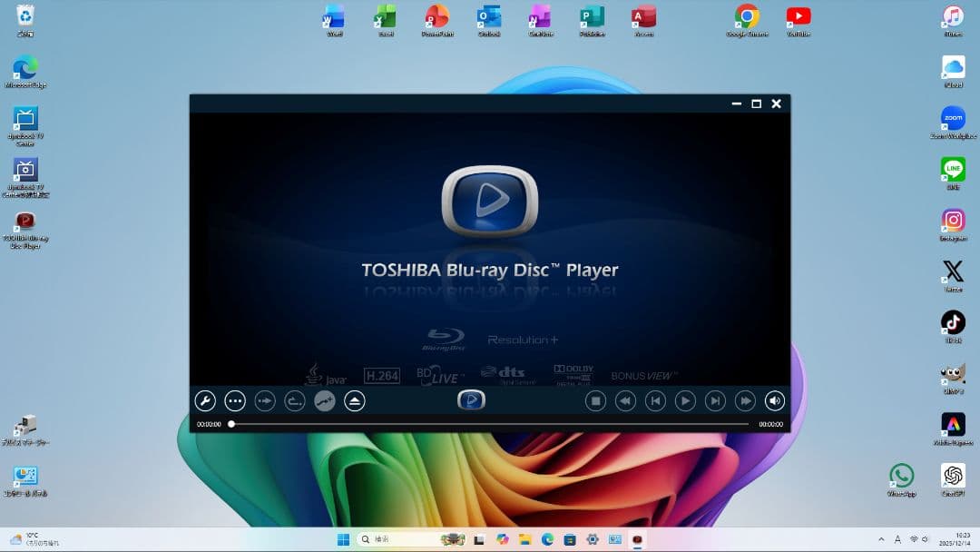Image resolution: width=980 pixels, height=552 pixels.
Task: Open Google Chrome from the desktop
Action: coord(746,20)
